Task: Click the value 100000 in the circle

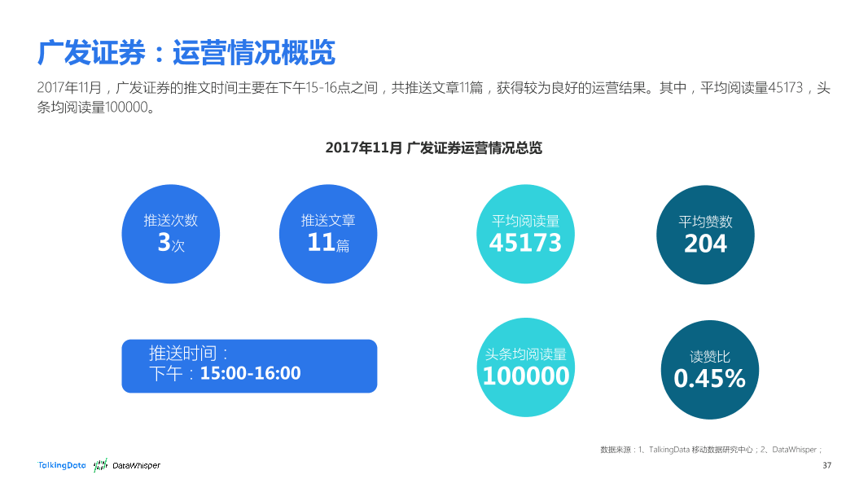Action: pos(526,376)
